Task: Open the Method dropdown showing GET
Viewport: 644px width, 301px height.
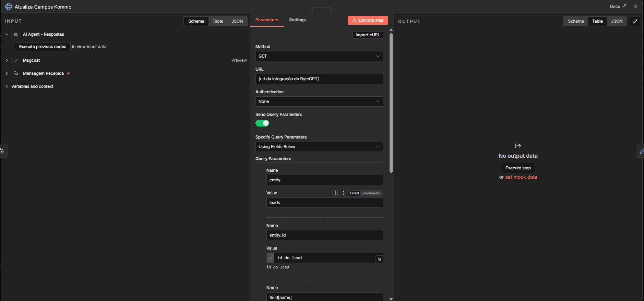Action: pyautogui.click(x=319, y=56)
